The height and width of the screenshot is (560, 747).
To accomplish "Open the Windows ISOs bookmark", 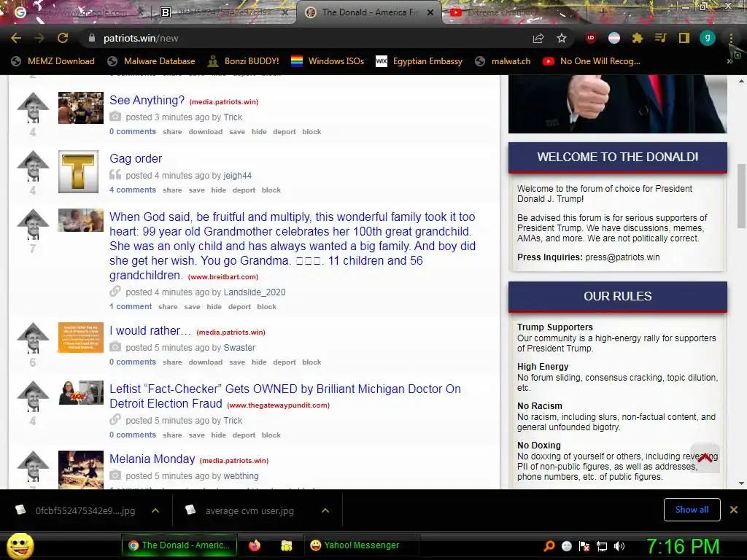I will coord(328,61).
